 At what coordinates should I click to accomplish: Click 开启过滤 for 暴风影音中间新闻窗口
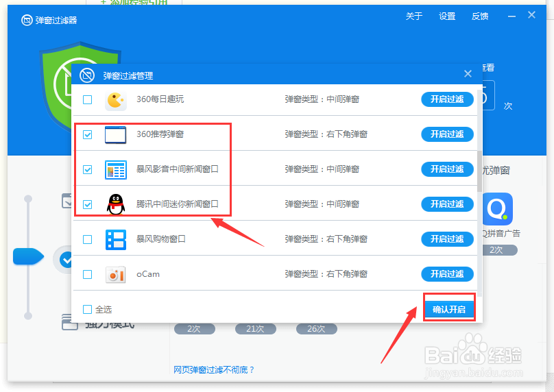(x=447, y=169)
